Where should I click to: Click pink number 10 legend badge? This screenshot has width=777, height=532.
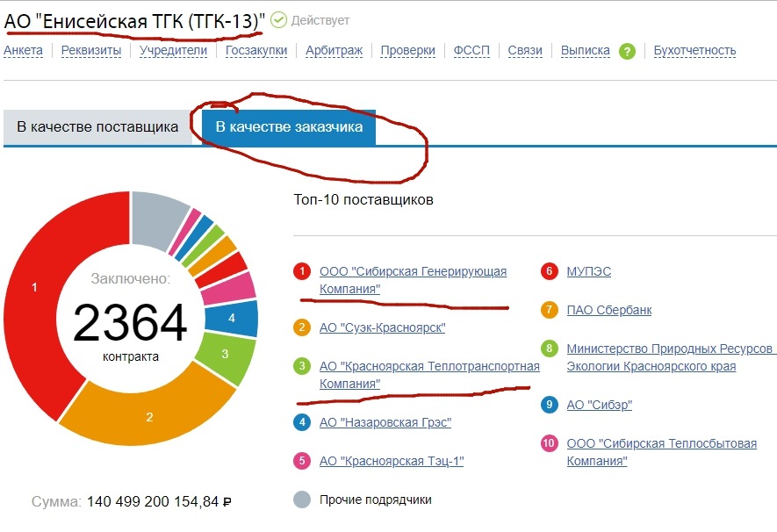point(549,443)
